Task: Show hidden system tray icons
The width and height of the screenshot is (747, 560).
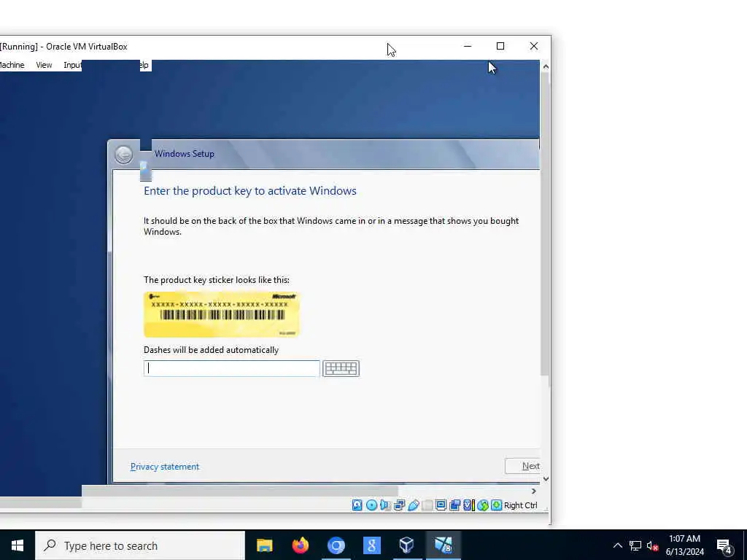Action: 617,545
